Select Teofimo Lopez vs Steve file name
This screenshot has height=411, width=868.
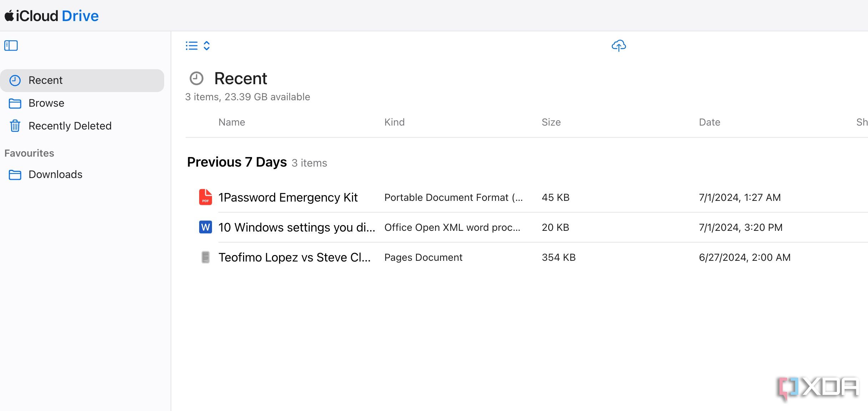294,257
